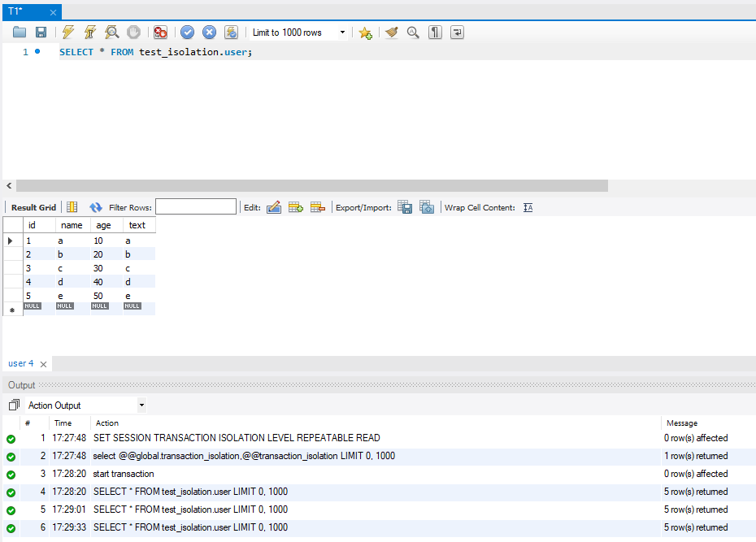Execute statement under cursor lightning icon

pyautogui.click(x=89, y=33)
